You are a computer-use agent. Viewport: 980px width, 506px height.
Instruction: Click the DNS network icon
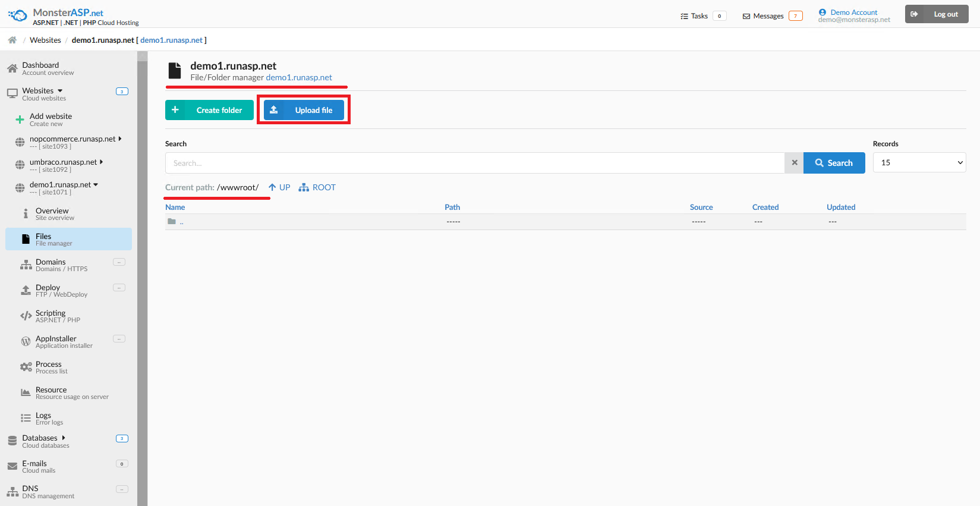(12, 492)
